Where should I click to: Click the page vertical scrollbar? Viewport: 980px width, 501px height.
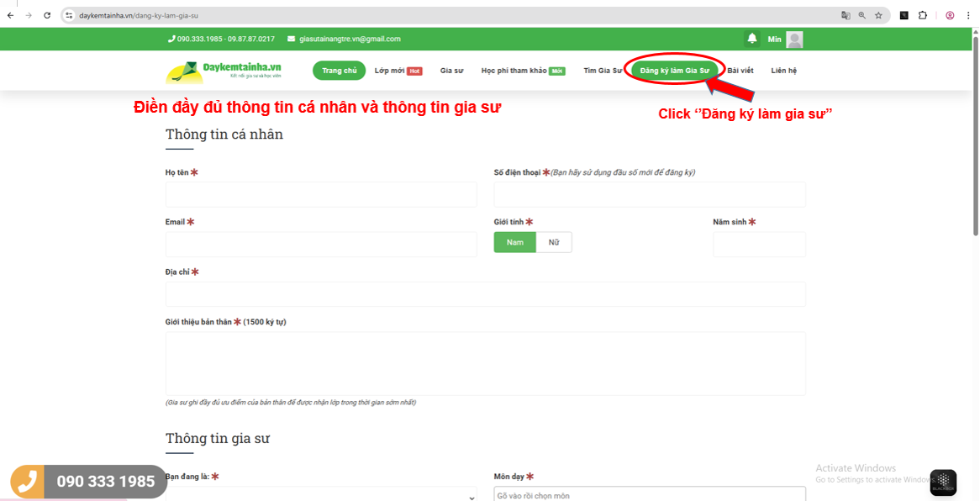click(975, 134)
